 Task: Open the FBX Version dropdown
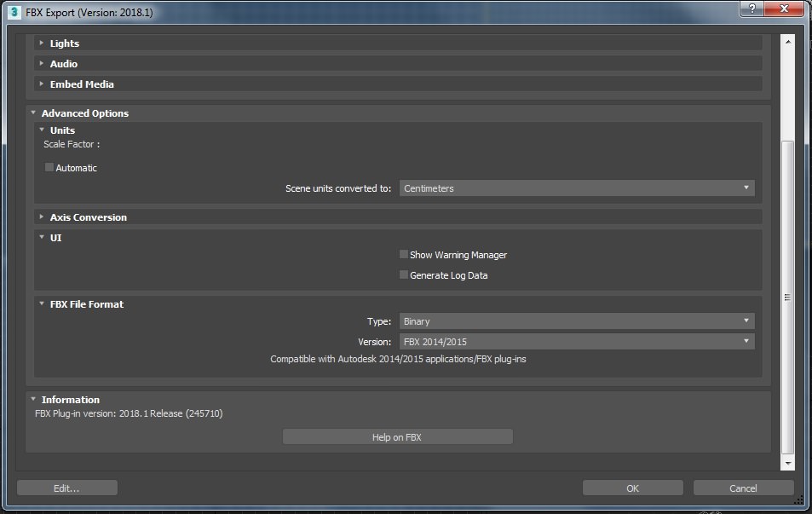tap(577, 342)
